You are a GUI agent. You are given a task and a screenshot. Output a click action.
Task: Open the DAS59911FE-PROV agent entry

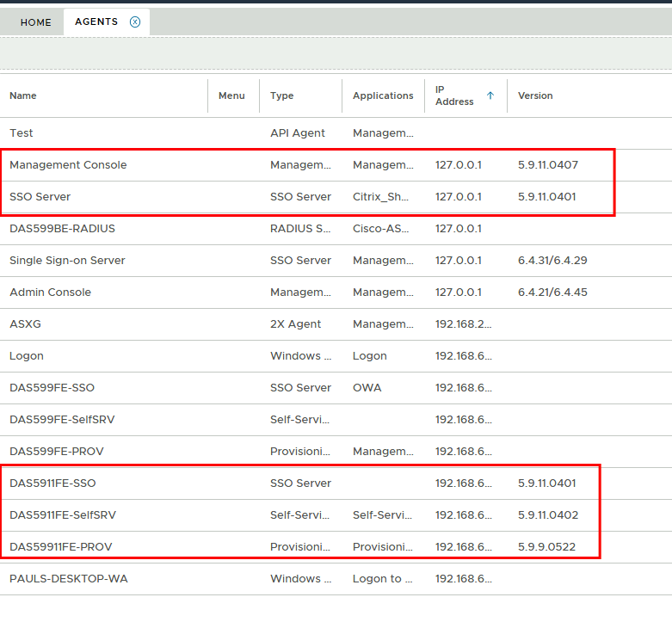click(60, 547)
